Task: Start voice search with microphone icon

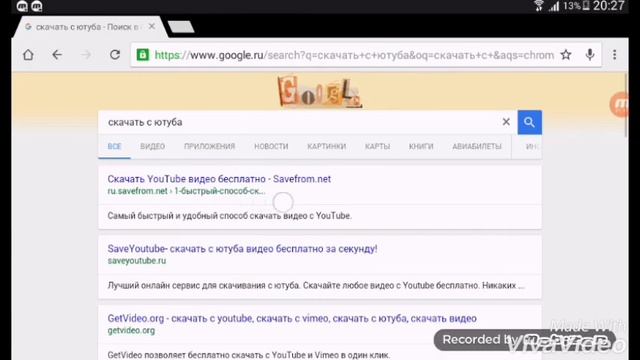Action: [590, 55]
